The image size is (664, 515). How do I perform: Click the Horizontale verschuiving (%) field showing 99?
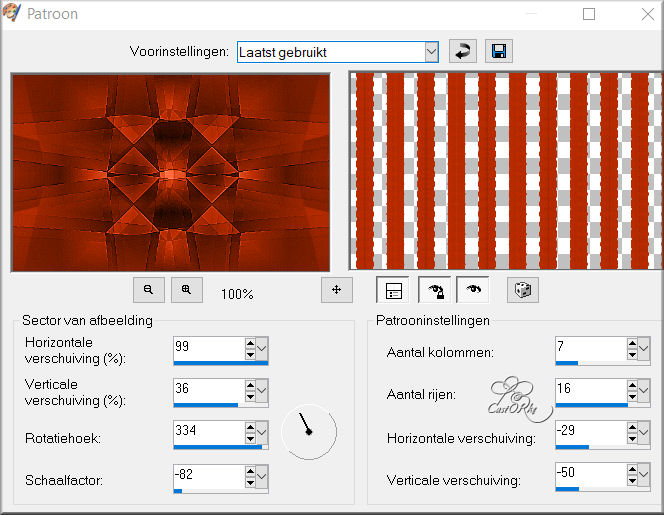point(209,349)
